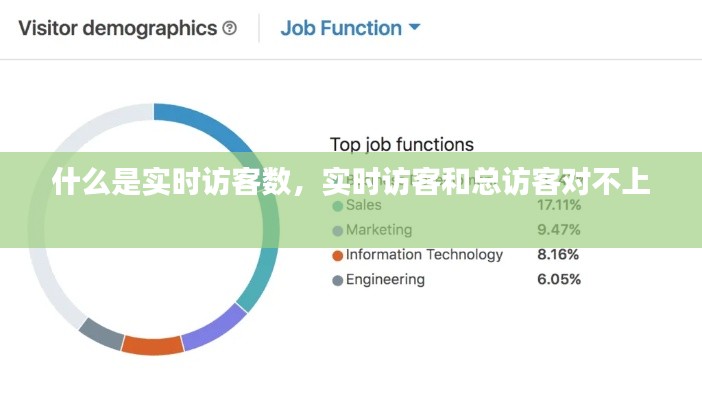The height and width of the screenshot is (400, 702).
Task: Select the purple segment of the donut chart
Action: pos(213,328)
